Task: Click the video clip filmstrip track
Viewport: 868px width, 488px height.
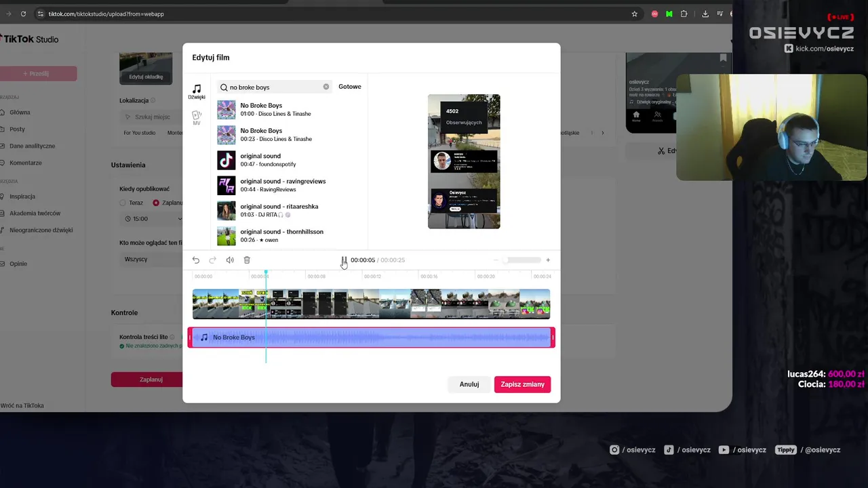Action: point(371,304)
